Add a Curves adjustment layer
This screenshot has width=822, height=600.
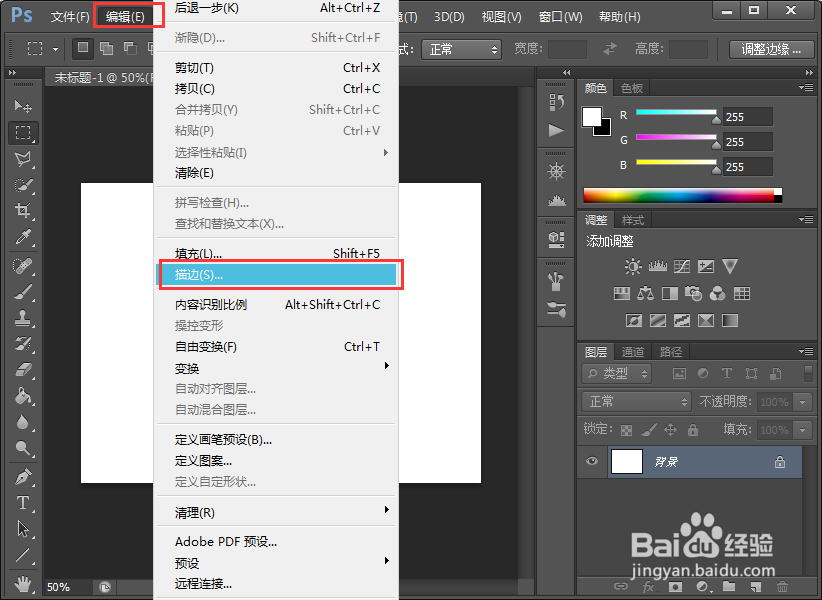pyautogui.click(x=683, y=265)
